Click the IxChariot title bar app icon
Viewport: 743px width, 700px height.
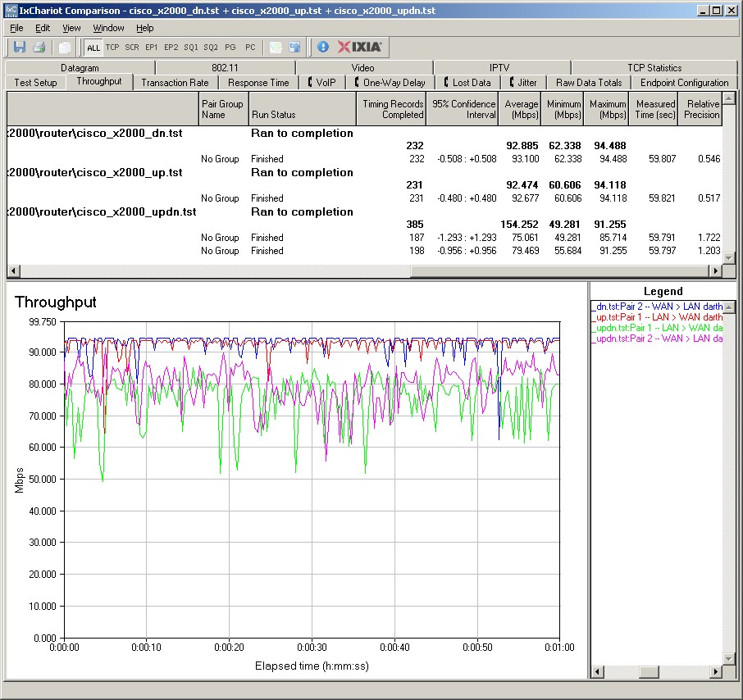tap(11, 11)
